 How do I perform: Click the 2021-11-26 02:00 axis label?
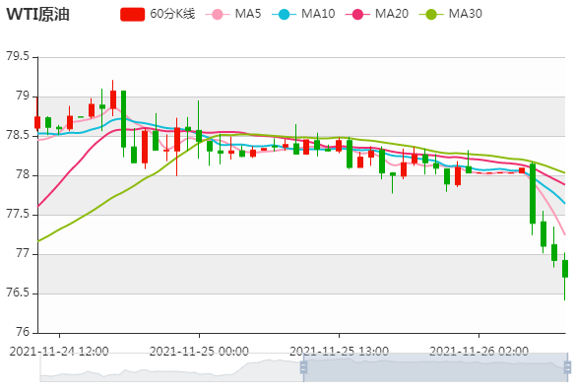click(479, 352)
